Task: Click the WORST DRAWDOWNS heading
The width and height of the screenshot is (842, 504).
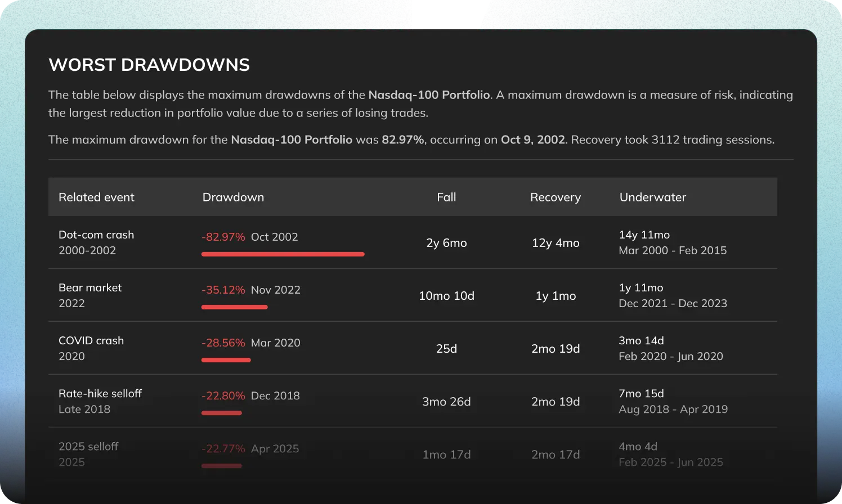Action: [x=149, y=65]
